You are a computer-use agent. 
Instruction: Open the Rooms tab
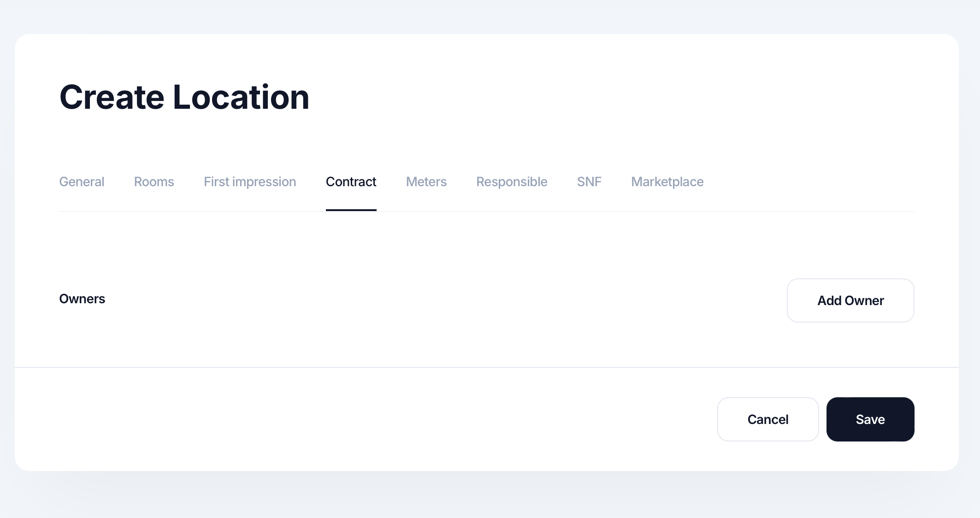tap(154, 182)
